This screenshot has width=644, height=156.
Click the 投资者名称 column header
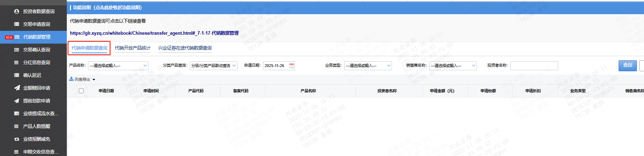pos(387,91)
